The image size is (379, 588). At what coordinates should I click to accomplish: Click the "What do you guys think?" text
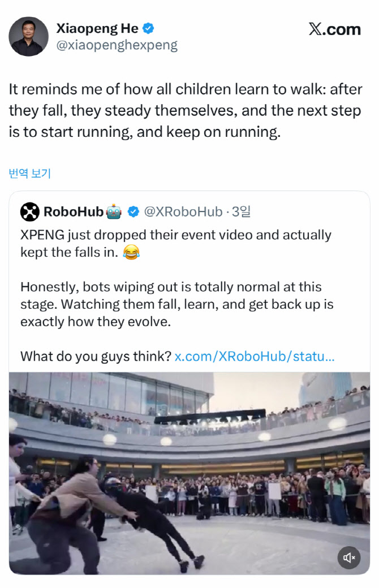(96, 357)
